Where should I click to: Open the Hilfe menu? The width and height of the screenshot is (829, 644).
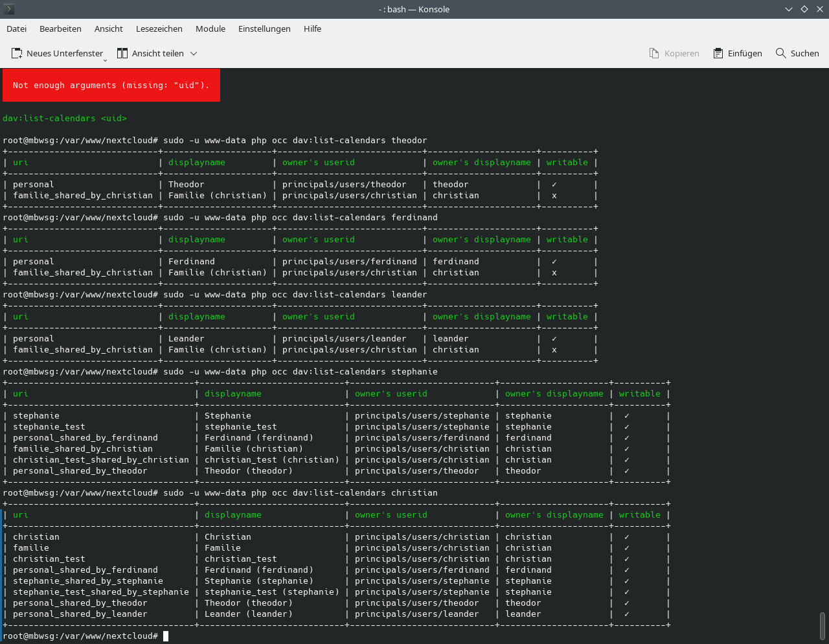point(312,29)
